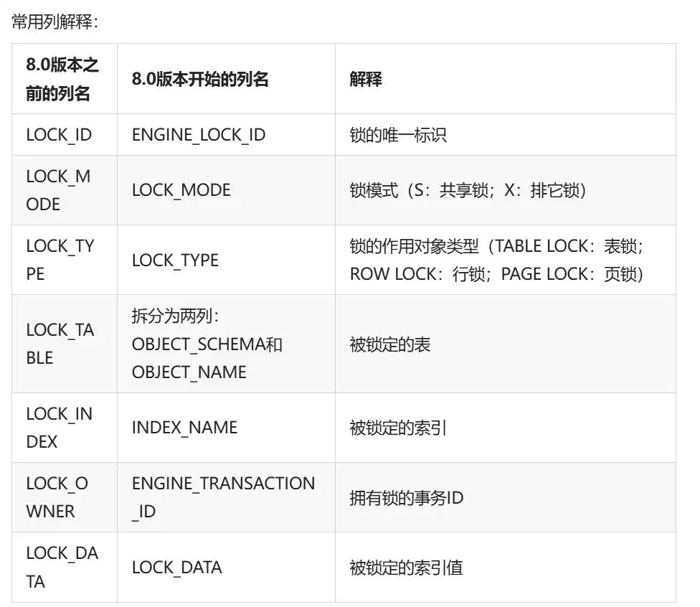Click the '8.0版本开始的列名' column header
This screenshot has width=700, height=607.
[x=200, y=79]
